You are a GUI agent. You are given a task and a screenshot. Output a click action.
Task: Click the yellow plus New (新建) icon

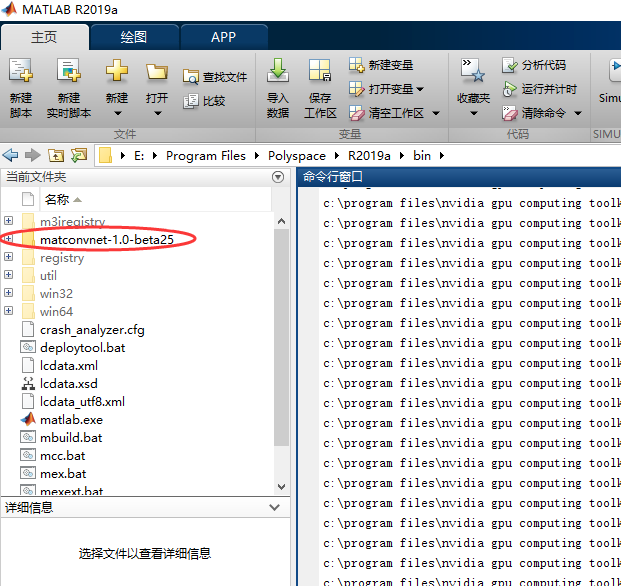coord(117,70)
